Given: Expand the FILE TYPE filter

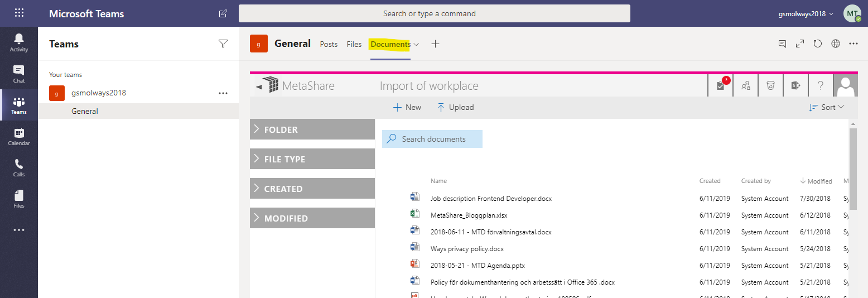Looking at the screenshot, I should tap(312, 159).
